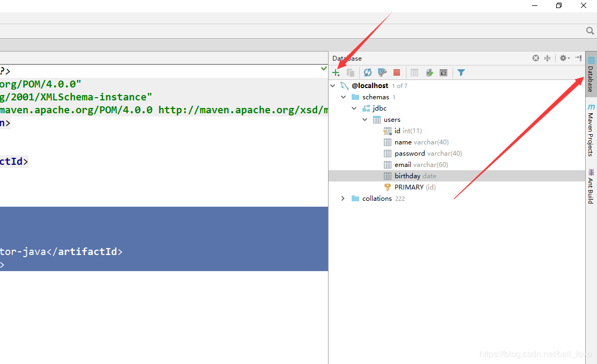The width and height of the screenshot is (597, 364).
Task: Refresh the database with the synchronize icon
Action: 367,72
